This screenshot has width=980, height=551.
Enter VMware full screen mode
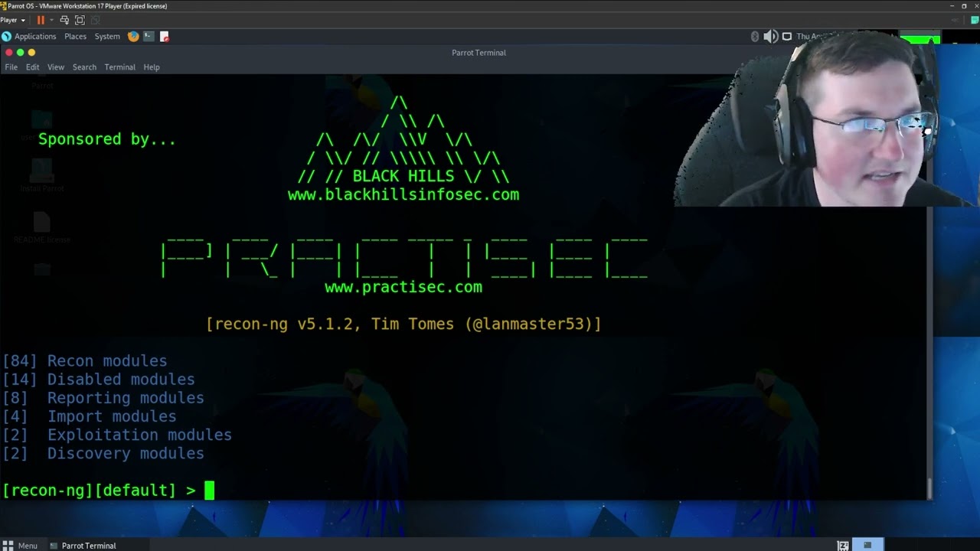(x=80, y=20)
